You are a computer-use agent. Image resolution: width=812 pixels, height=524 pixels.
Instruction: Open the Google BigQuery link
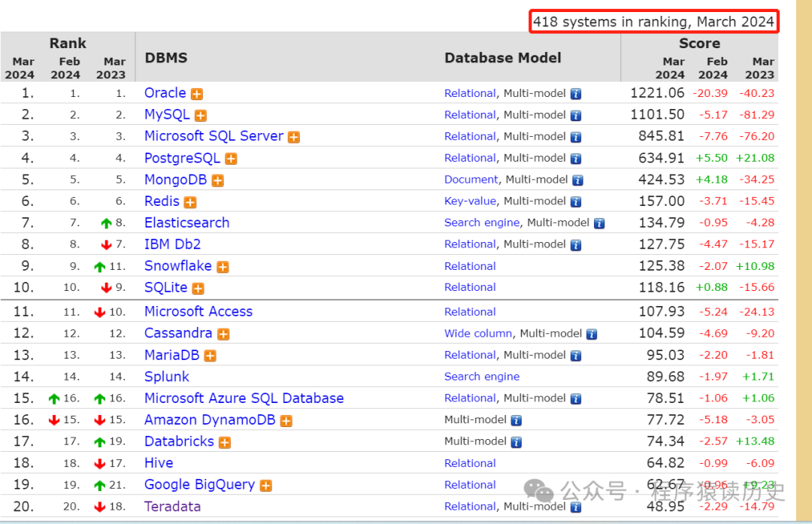199,485
